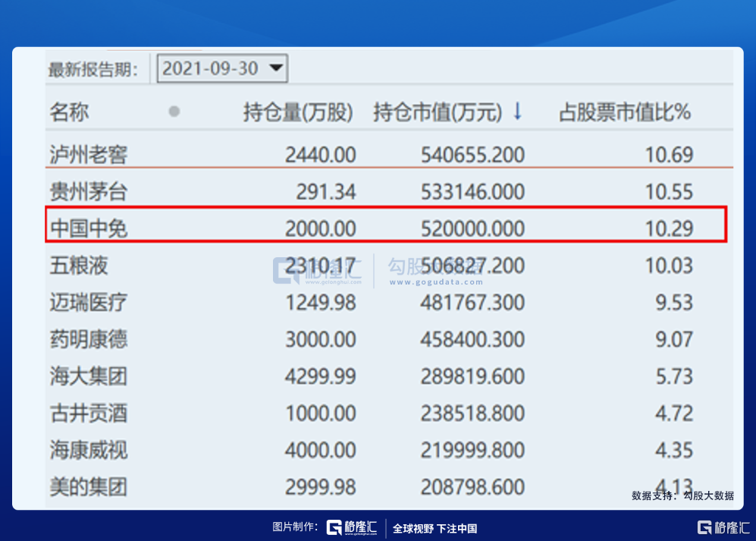
Task: Select the 海大集团 row name
Action: pyautogui.click(x=89, y=376)
